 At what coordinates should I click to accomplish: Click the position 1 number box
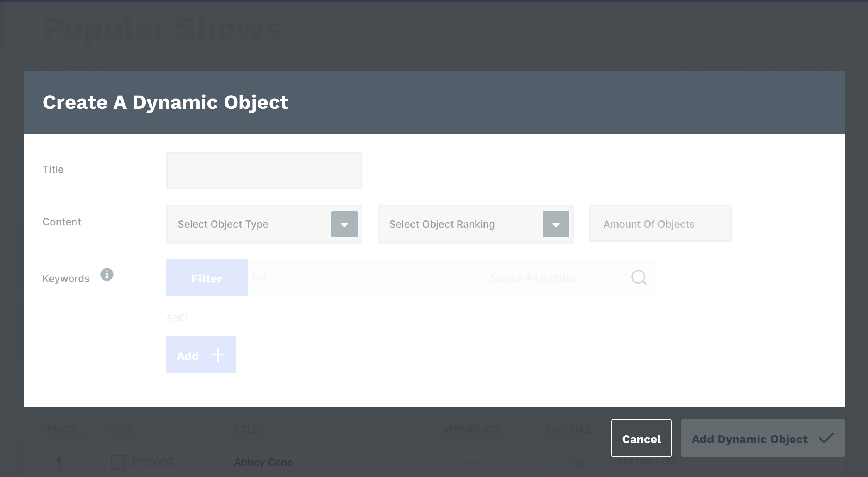(59, 462)
